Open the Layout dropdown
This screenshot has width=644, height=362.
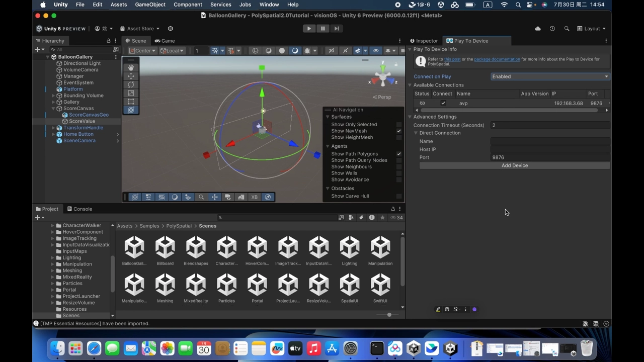point(592,29)
